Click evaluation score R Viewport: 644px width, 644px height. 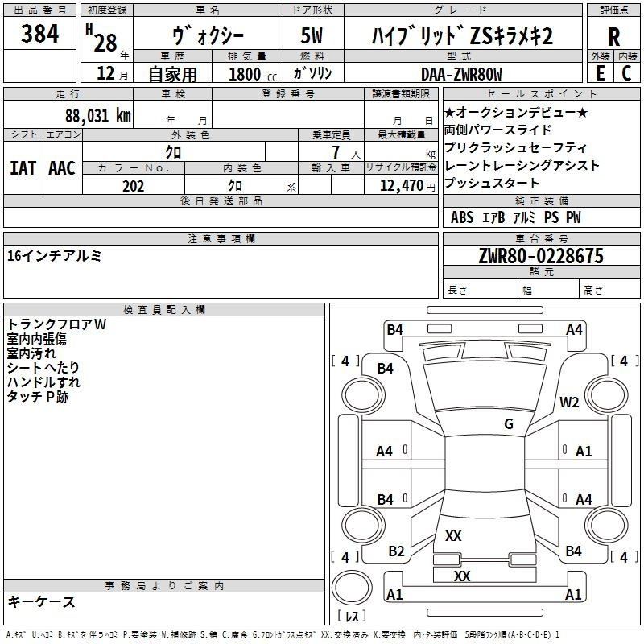(x=613, y=36)
